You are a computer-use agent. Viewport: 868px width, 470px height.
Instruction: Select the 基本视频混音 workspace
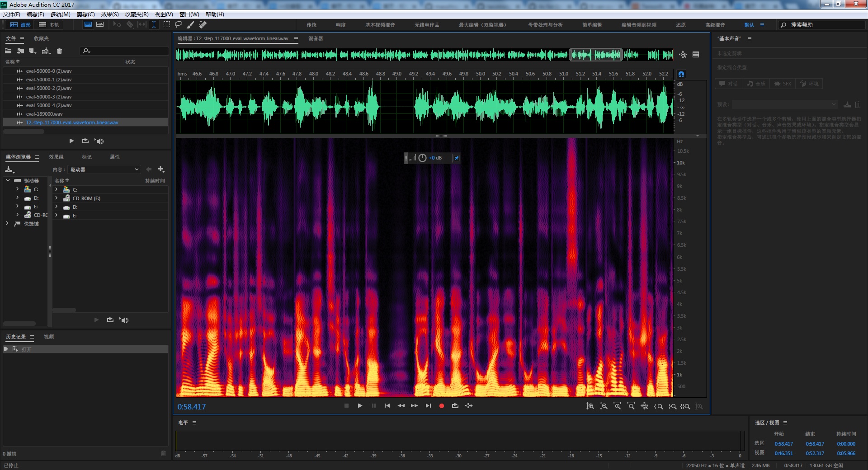(x=380, y=25)
